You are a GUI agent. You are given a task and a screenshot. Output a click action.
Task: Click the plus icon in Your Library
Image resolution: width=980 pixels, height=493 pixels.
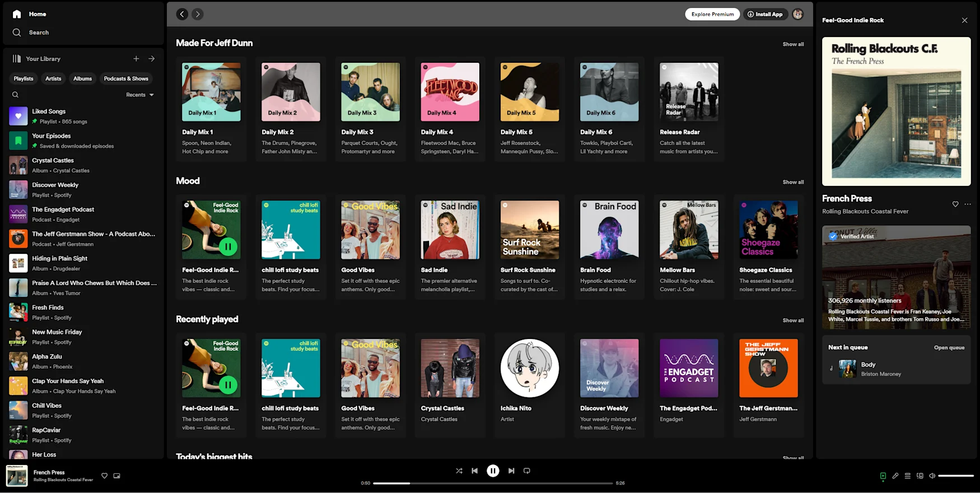click(x=136, y=59)
